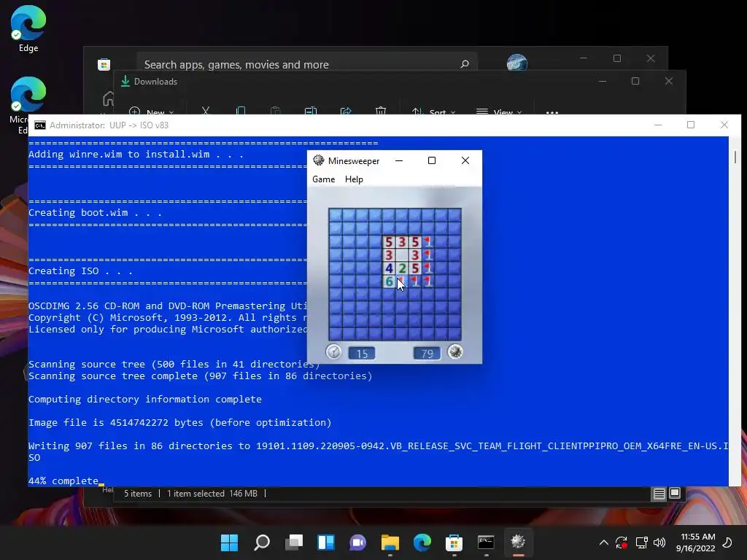
Task: Click the Rename icon in File Explorer
Action: point(311,112)
